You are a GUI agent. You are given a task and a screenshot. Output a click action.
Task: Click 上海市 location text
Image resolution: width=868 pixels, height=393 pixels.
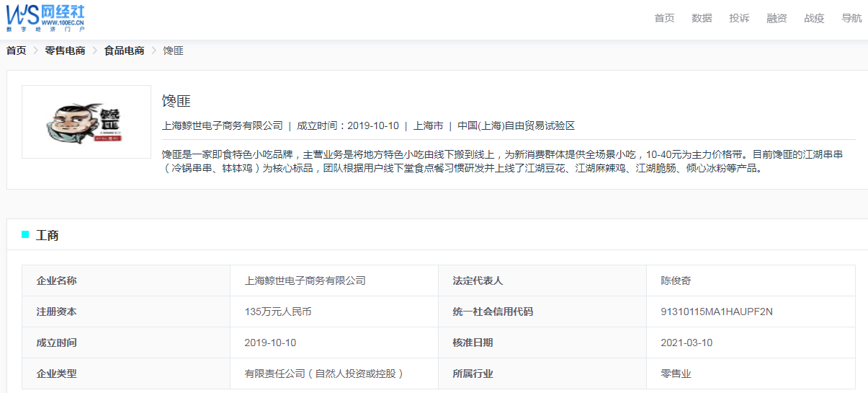coord(428,125)
